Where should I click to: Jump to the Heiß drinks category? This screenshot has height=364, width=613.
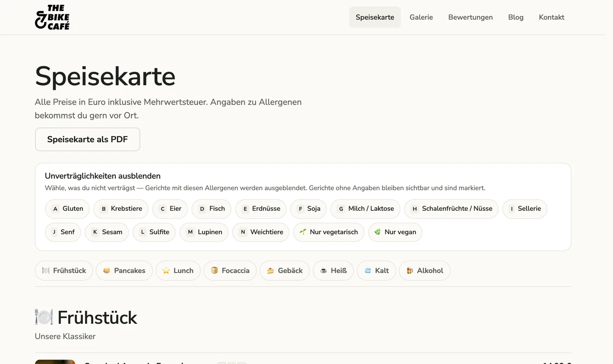333,271
